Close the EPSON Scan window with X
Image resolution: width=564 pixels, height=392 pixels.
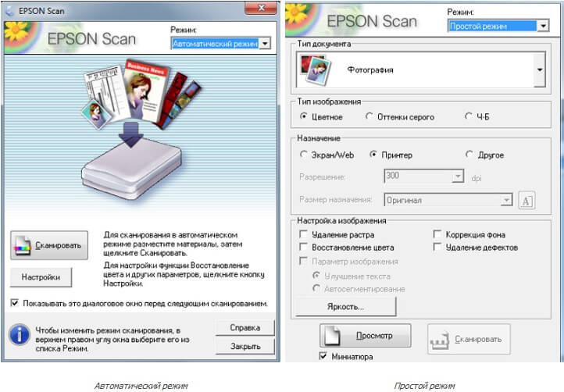[x=261, y=8]
